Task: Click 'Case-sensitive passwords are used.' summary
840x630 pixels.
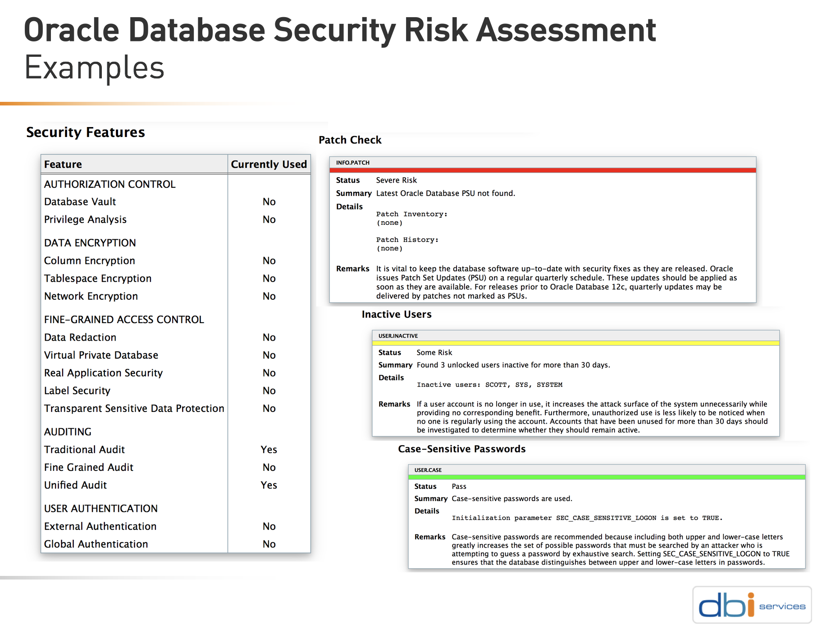Action: pyautogui.click(x=512, y=498)
